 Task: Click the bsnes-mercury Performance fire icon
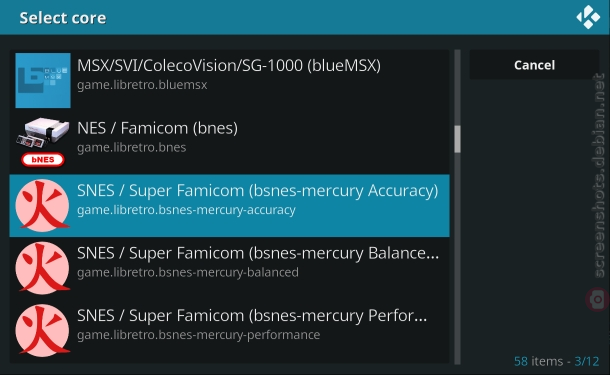43,331
